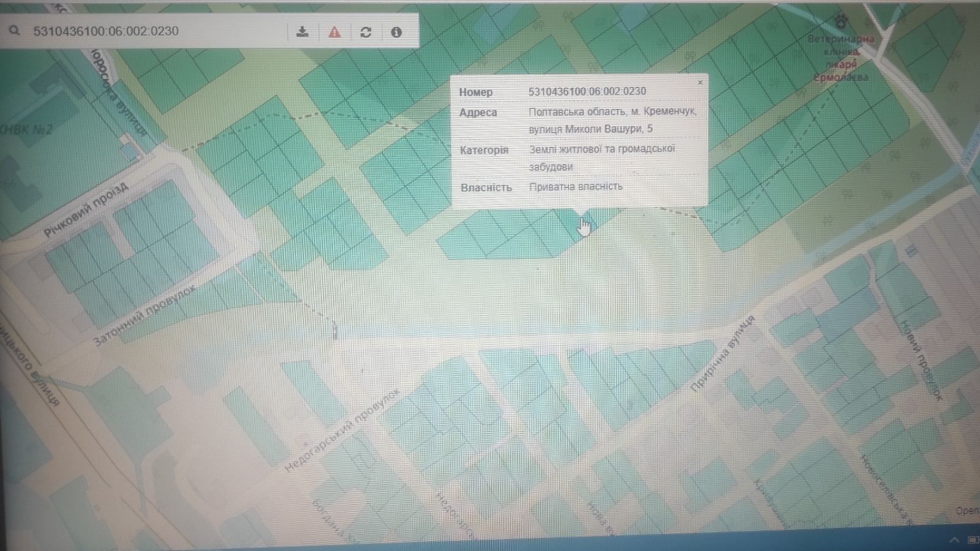
Task: Click the download icon in search bar
Action: 302,32
